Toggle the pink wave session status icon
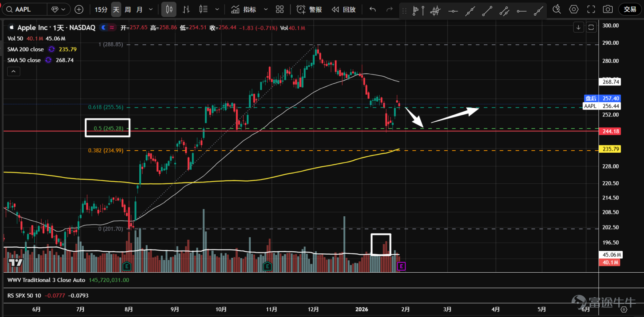644x317 pixels. [112, 27]
